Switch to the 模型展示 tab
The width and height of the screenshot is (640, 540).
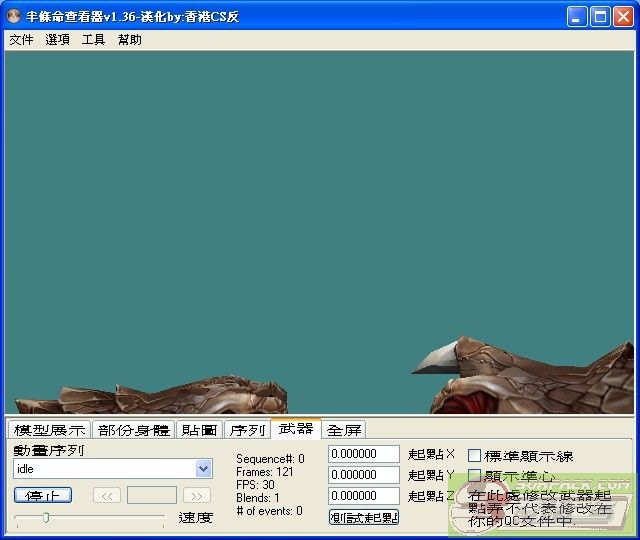tap(49, 430)
